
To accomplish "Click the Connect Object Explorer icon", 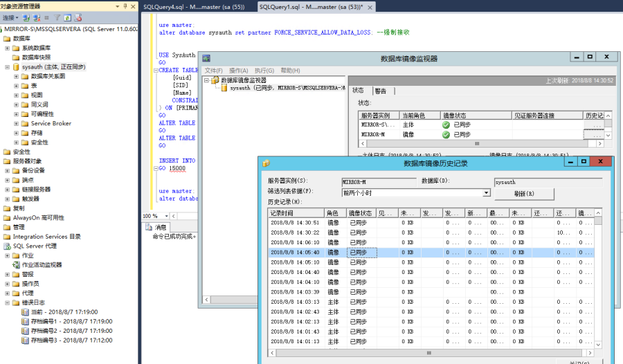I will click(26, 18).
